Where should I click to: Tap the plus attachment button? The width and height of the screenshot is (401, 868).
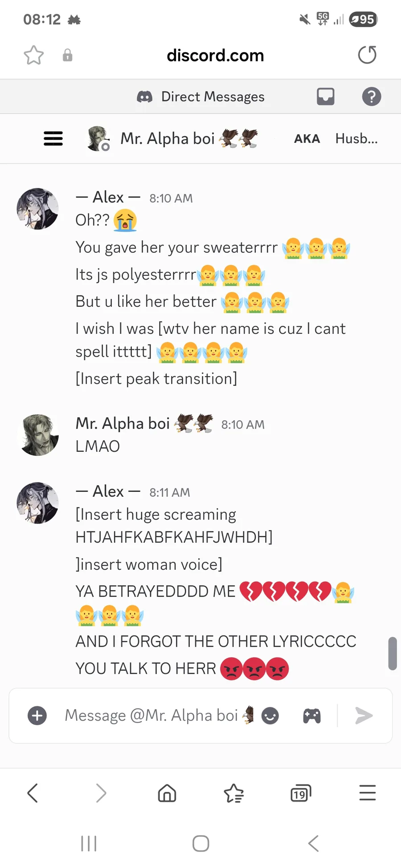click(x=37, y=716)
